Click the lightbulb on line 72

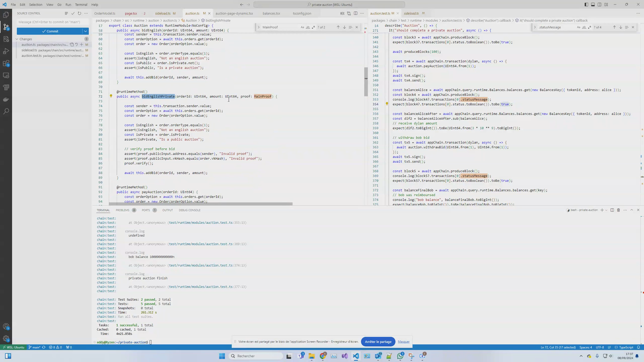[x=111, y=96]
